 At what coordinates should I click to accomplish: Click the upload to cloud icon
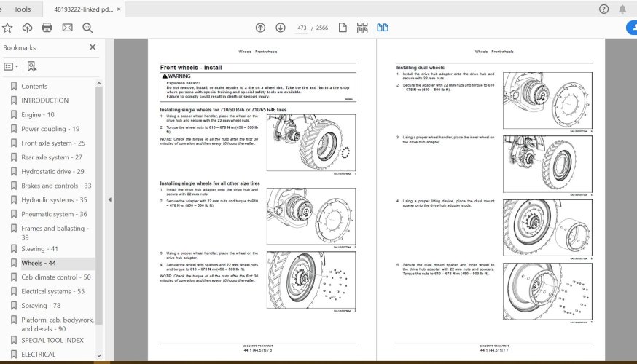(27, 28)
